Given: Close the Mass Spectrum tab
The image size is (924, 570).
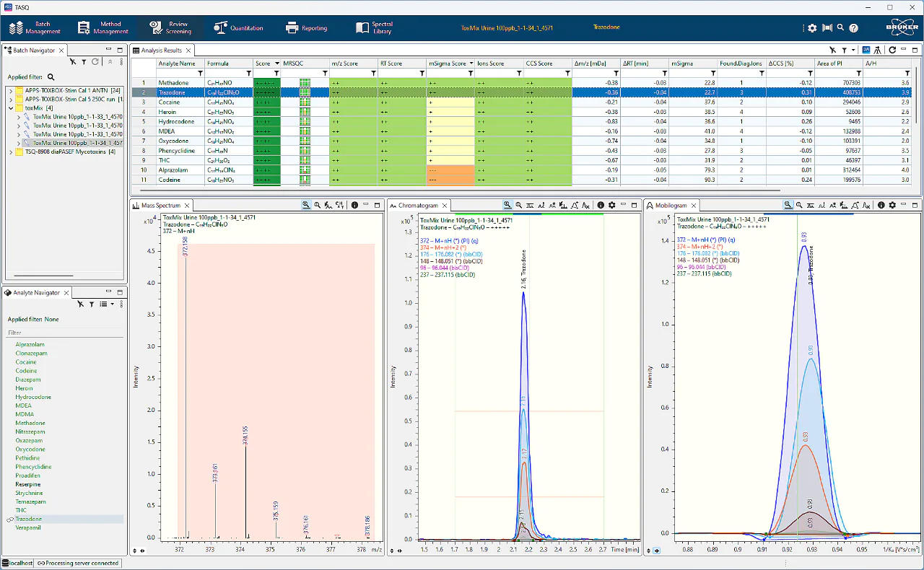Looking at the screenshot, I should pyautogui.click(x=188, y=206).
